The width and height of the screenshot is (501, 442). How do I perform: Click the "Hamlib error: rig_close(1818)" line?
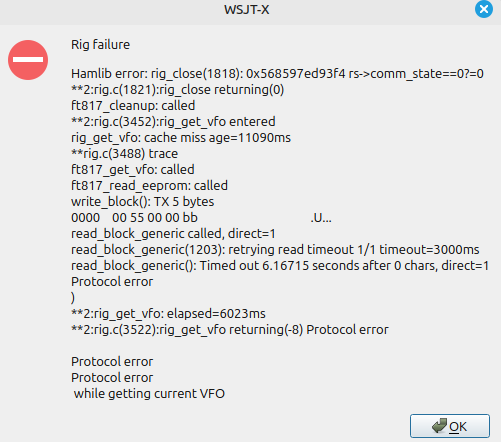(277, 74)
